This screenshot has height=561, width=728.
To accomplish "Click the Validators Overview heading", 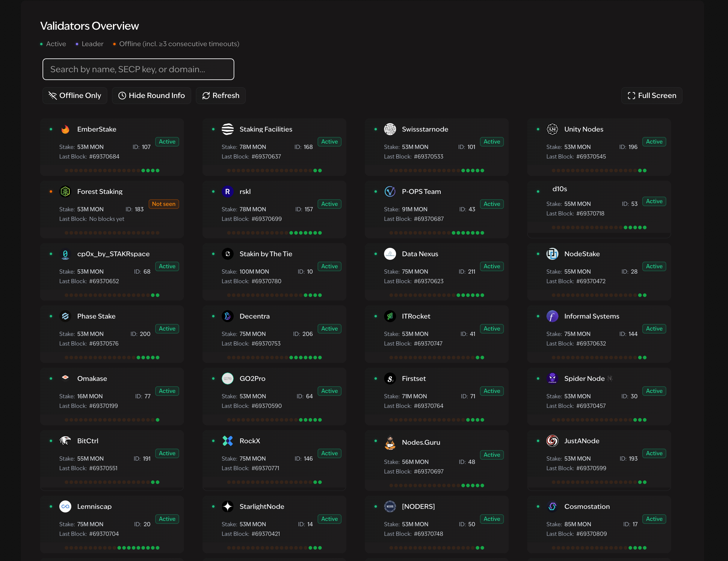I will coord(89,26).
